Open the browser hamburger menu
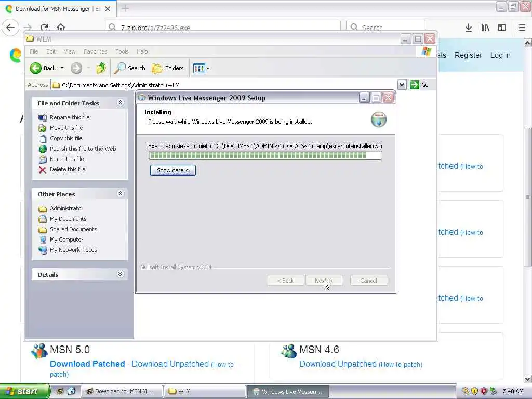 tap(522, 28)
